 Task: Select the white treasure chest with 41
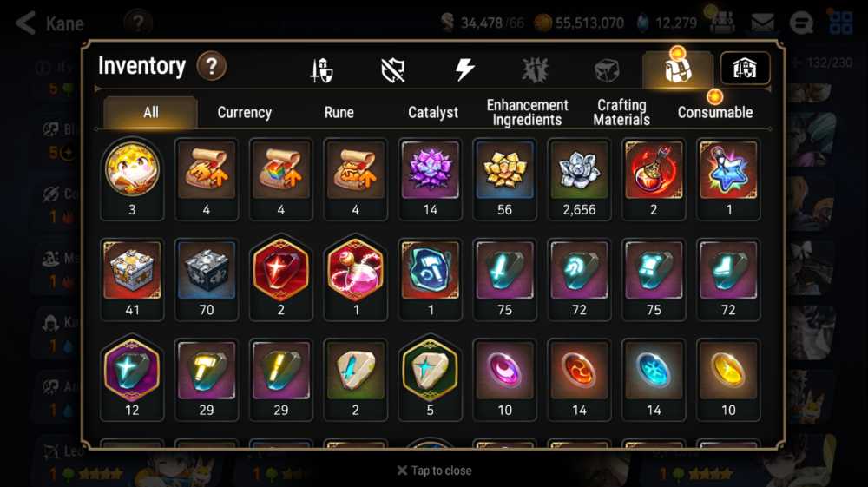pos(132,280)
